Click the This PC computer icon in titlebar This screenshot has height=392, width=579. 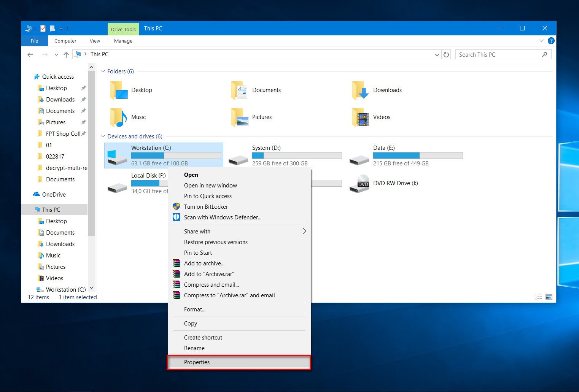pyautogui.click(x=28, y=28)
